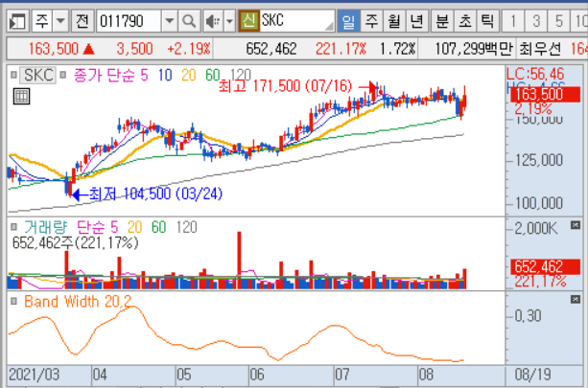Viewport: 588px width, 388px height.
Task: Click the 08/19 date on time axis
Action: [532, 375]
